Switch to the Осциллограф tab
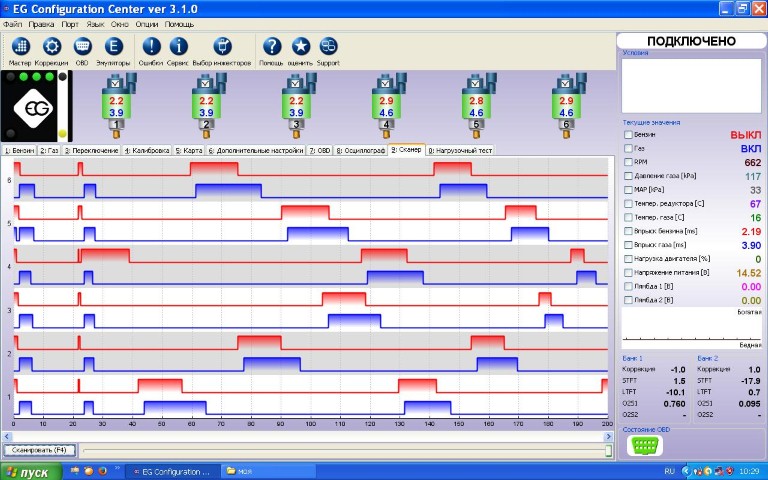This screenshot has height=480, width=768. pyautogui.click(x=361, y=150)
